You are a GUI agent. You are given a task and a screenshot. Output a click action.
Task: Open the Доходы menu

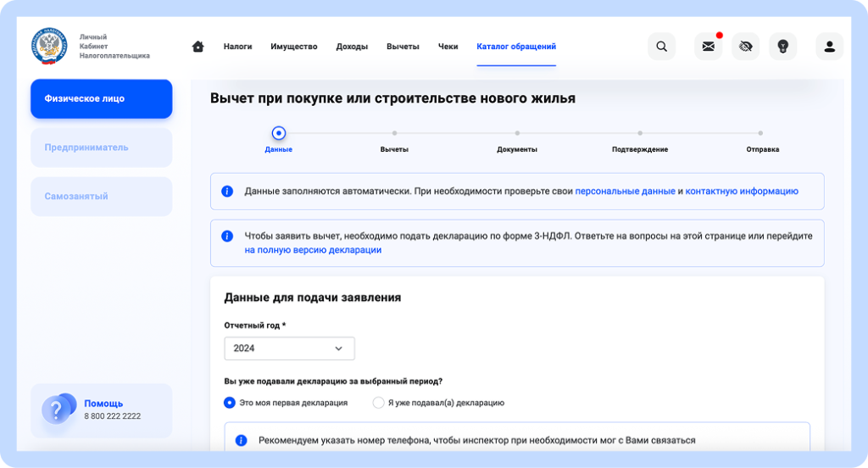(x=352, y=47)
